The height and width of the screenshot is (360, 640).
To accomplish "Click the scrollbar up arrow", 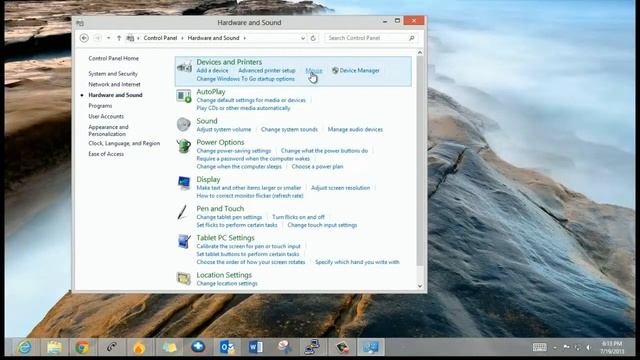I will point(420,53).
